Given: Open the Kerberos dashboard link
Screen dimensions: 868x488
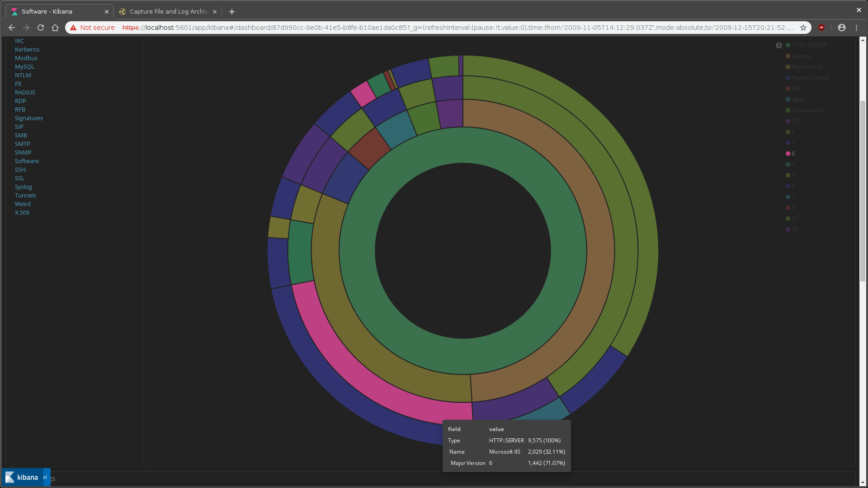Looking at the screenshot, I should tap(27, 49).
